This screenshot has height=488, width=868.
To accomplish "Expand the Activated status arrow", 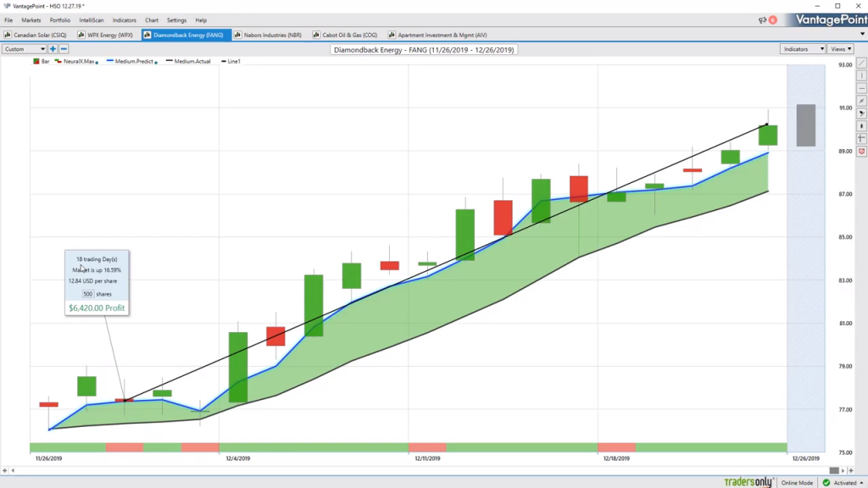I will click(861, 483).
